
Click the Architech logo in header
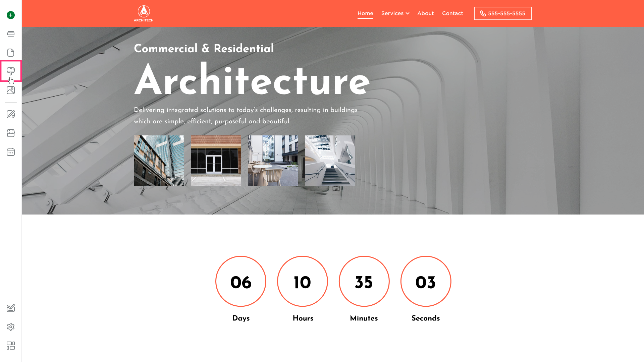point(144,13)
